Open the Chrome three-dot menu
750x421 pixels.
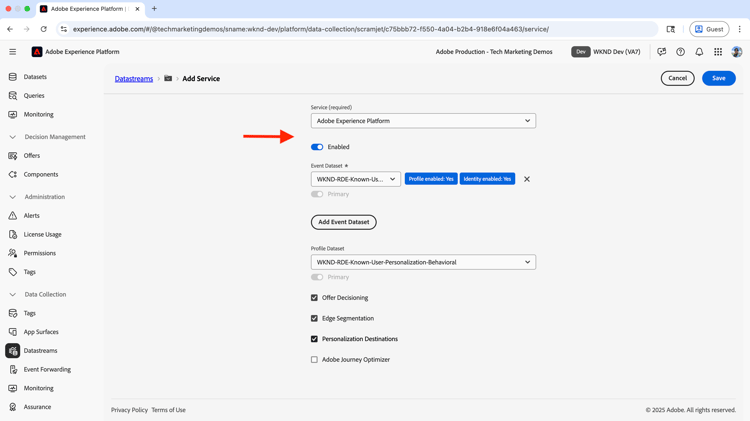(739, 29)
